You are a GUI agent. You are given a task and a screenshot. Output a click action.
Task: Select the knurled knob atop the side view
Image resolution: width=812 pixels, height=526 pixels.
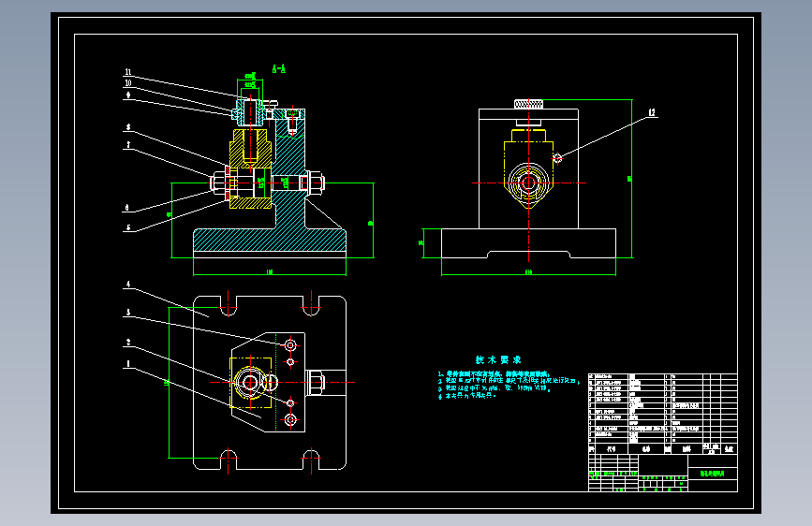528,104
